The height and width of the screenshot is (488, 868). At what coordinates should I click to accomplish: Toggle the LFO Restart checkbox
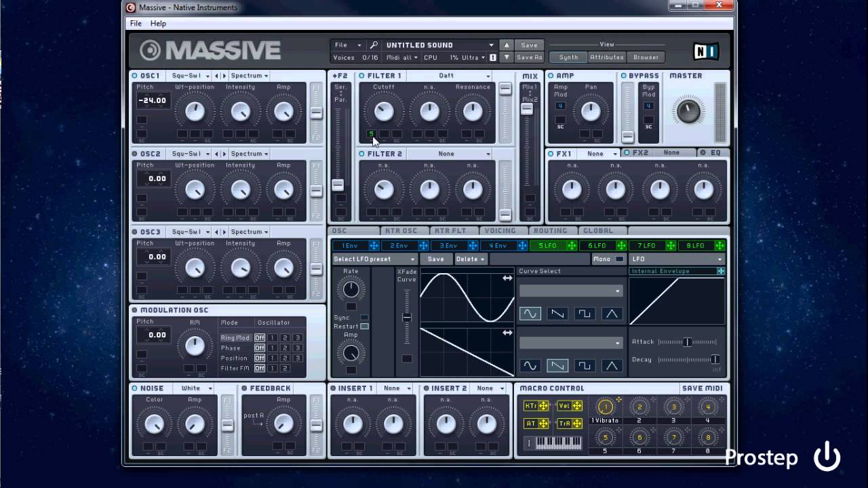click(x=365, y=327)
